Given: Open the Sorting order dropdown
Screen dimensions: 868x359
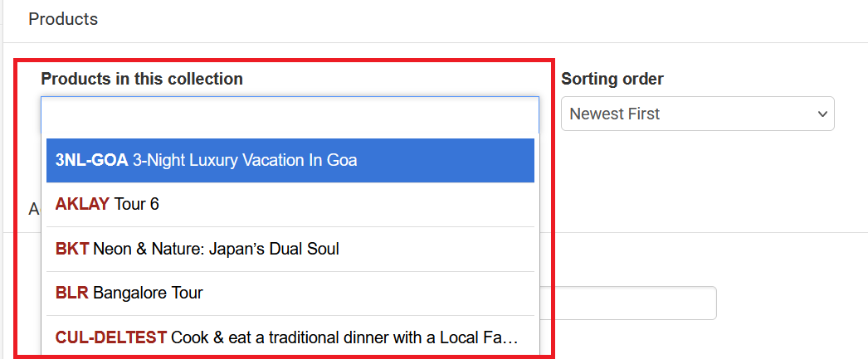Looking at the screenshot, I should (697, 114).
